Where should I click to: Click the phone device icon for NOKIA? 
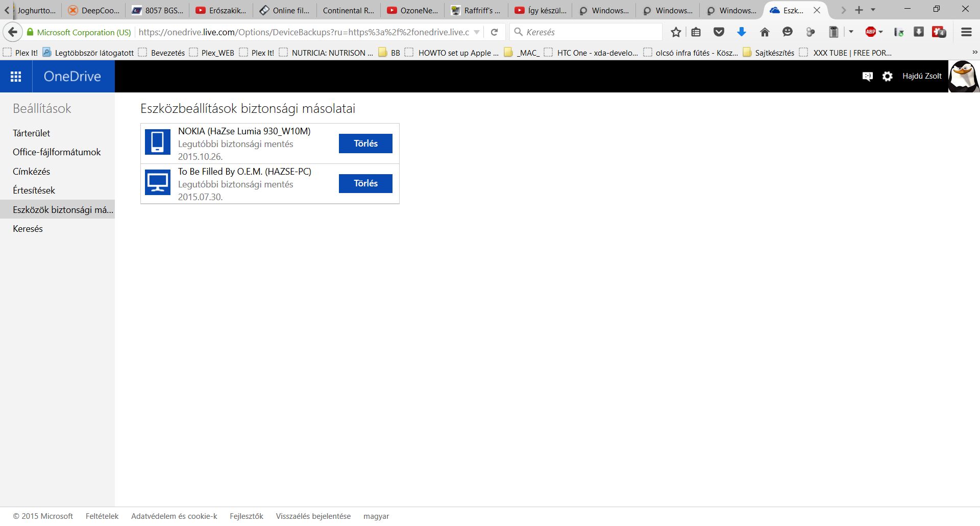(158, 141)
